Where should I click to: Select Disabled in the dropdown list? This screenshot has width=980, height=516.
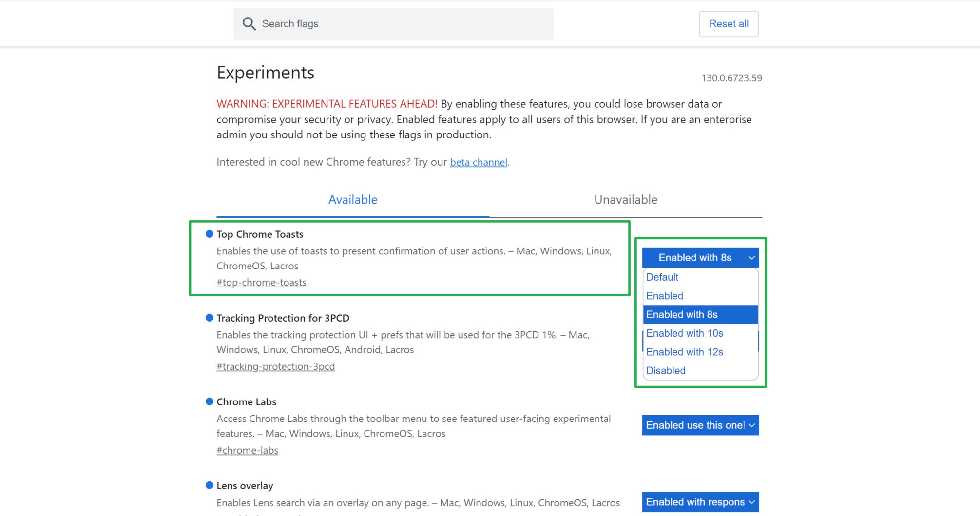click(700, 371)
